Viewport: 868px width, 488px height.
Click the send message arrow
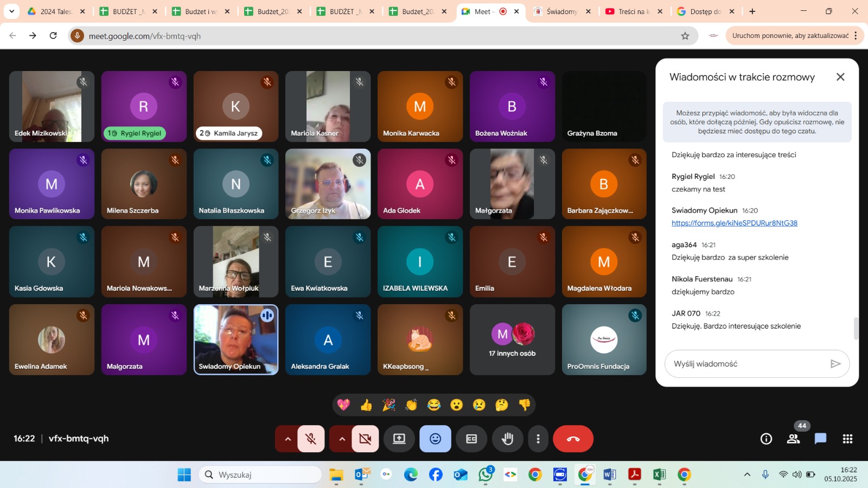click(x=835, y=364)
